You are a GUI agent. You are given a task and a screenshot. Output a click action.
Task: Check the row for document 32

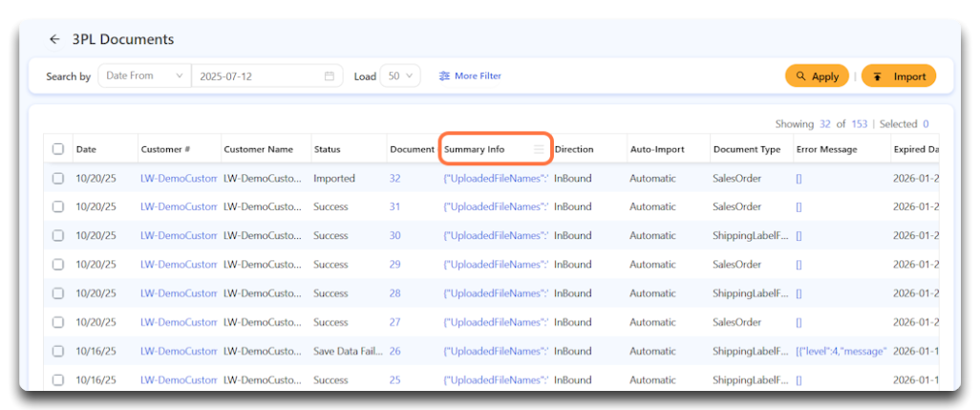(58, 179)
